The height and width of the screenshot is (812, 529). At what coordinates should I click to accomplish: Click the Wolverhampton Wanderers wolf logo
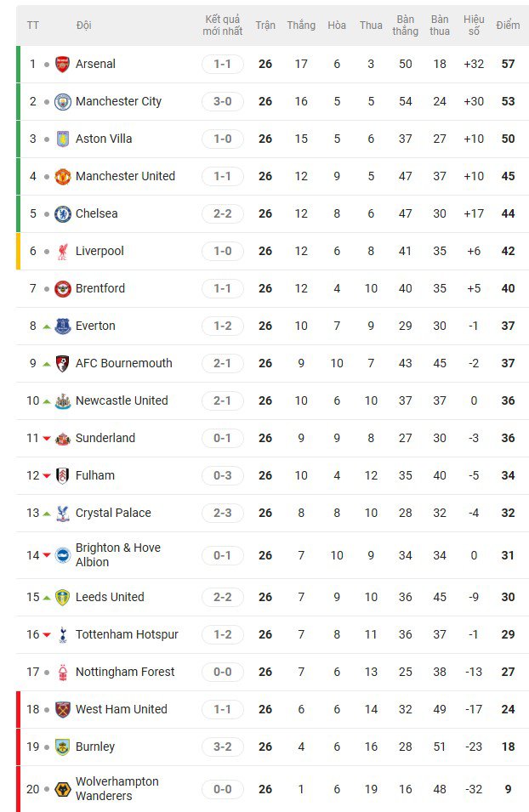pos(62,789)
